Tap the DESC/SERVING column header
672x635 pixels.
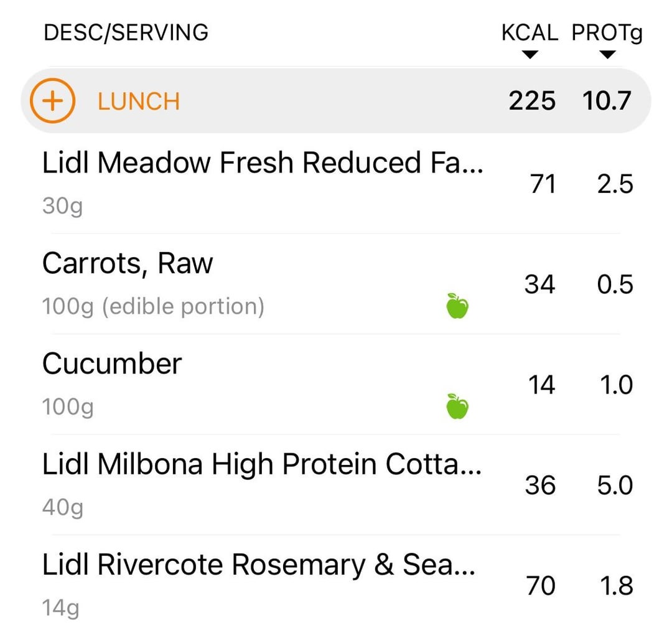point(126,32)
